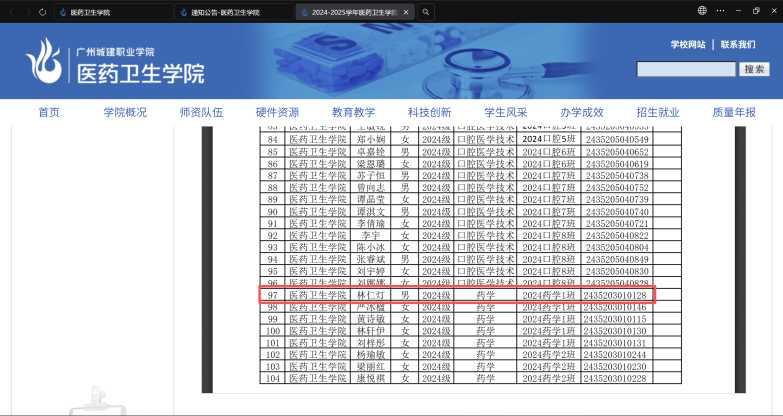This screenshot has width=783, height=416.
Task: Open the 学校网站 link
Action: coord(687,45)
